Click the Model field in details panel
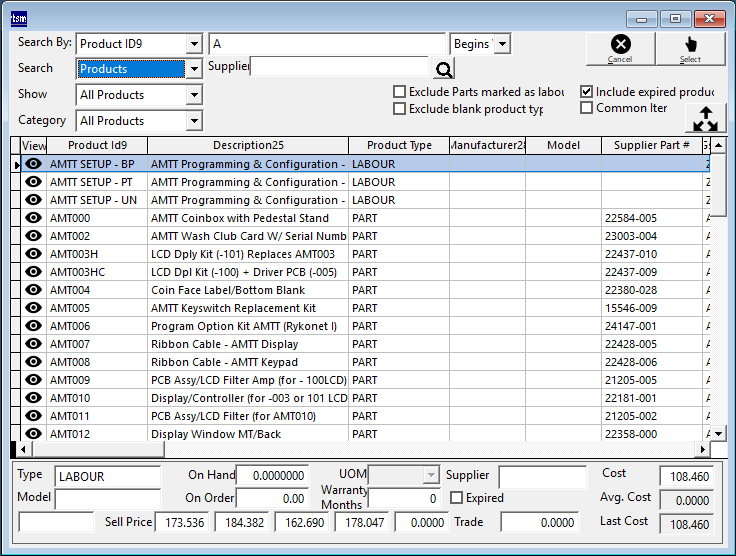Screen dimensions: 736x556 coord(107,499)
